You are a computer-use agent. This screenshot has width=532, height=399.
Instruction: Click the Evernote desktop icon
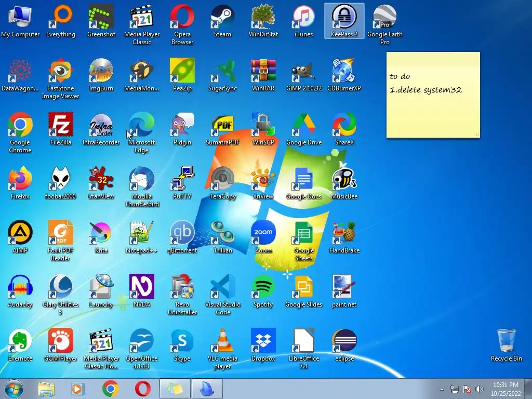tap(20, 345)
